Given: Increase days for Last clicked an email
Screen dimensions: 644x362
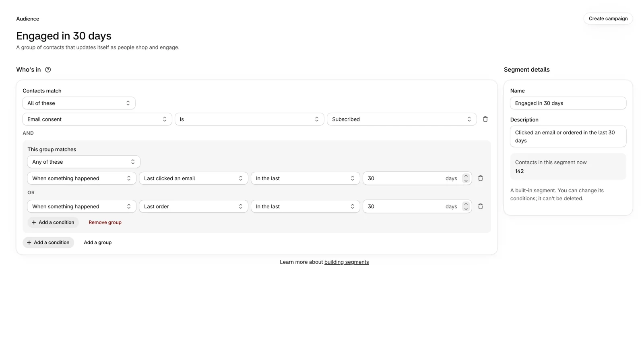Looking at the screenshot, I should point(466,176).
